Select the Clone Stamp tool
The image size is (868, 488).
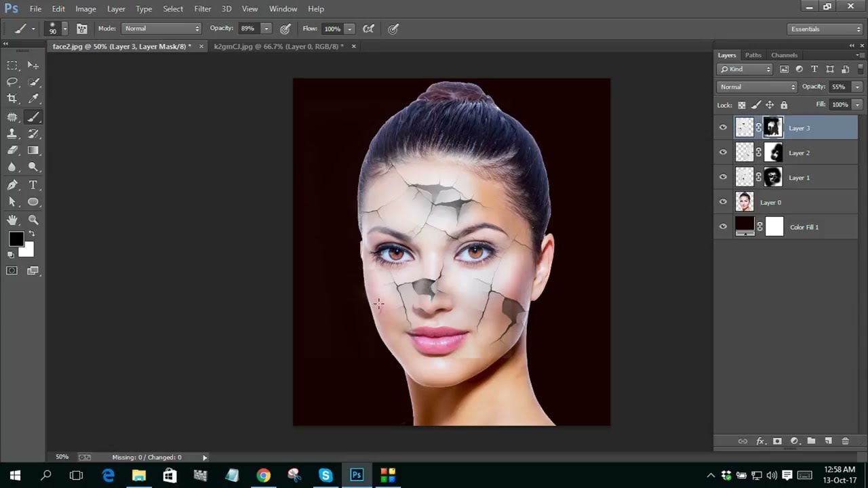coord(12,134)
